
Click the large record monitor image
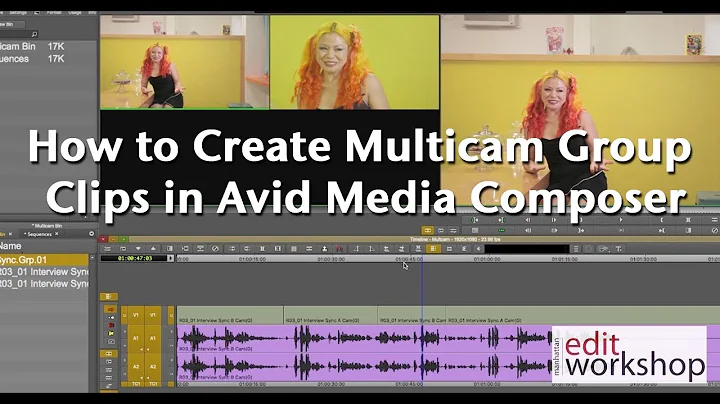tap(580, 110)
